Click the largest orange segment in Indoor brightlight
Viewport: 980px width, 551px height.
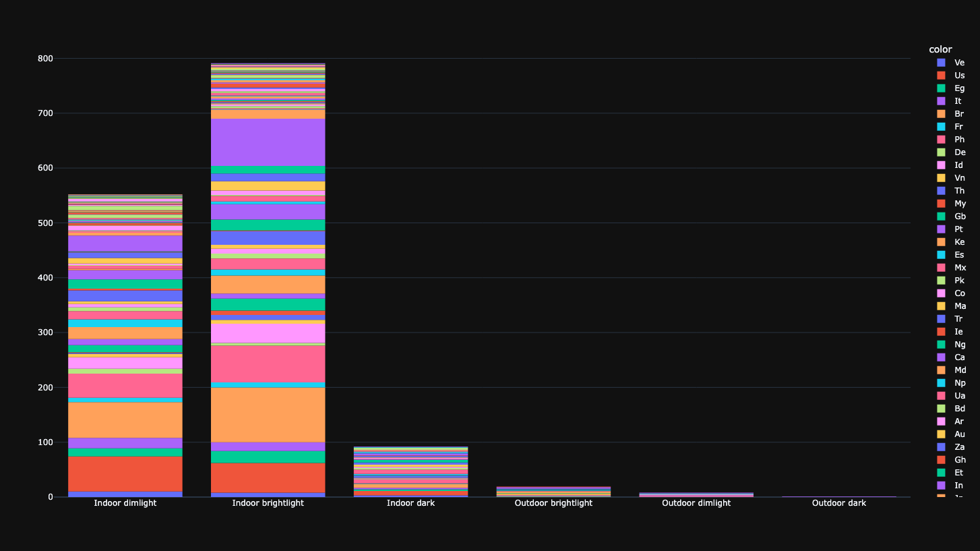268,415
